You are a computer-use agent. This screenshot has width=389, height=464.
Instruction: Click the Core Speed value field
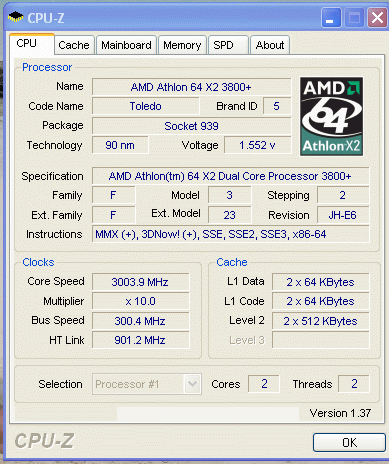click(x=140, y=282)
